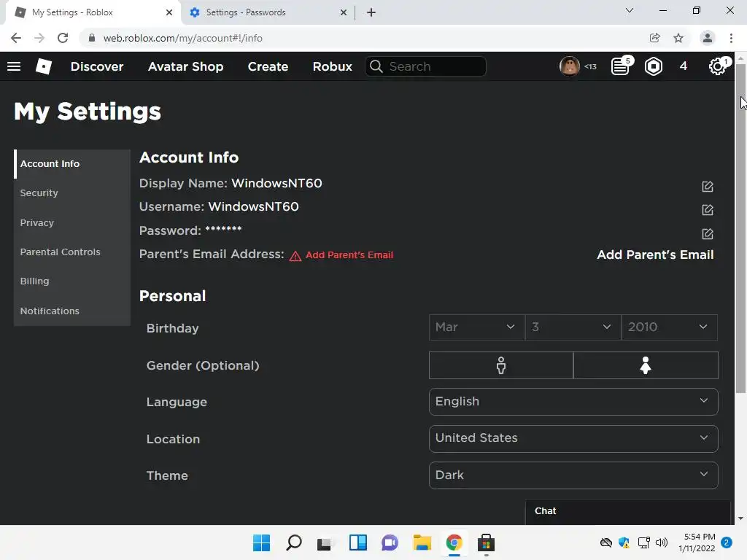Open the Widgets panel from taskbar
Image resolution: width=747 pixels, height=560 pixels.
coord(357,542)
